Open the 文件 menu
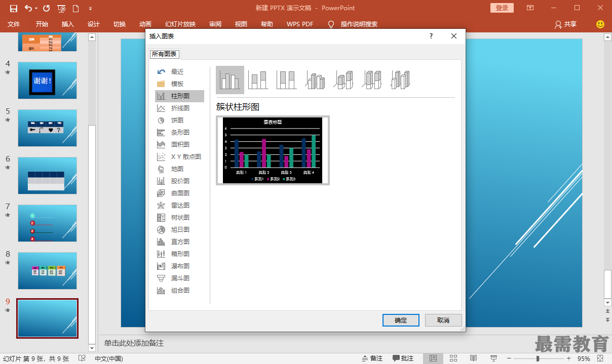This screenshot has width=612, height=364. [x=14, y=24]
